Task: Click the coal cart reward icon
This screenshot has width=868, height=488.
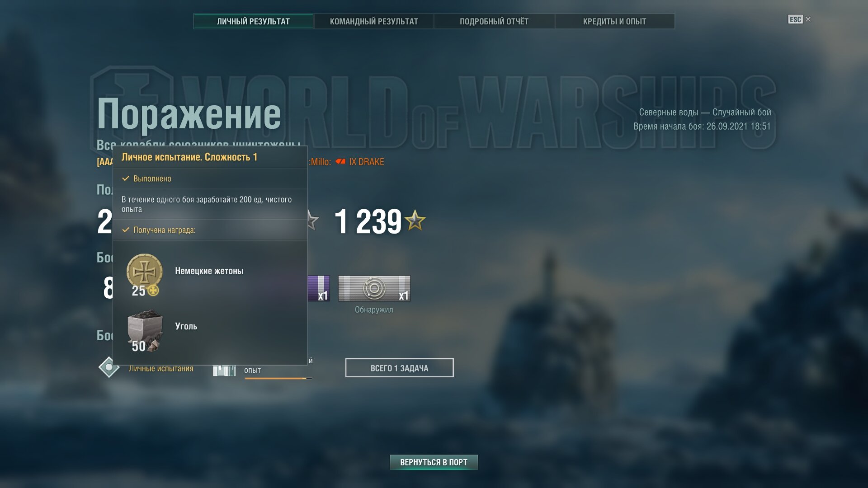Action: point(145,330)
